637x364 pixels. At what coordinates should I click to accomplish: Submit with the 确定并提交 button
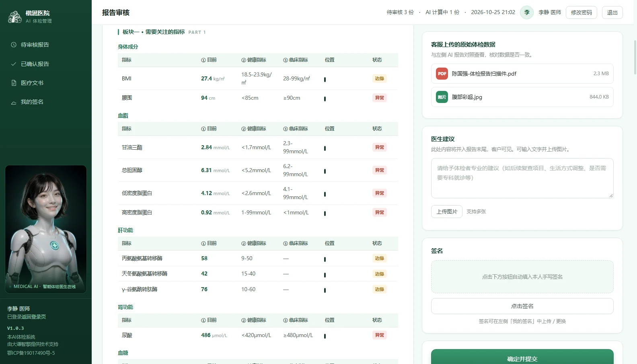[522, 357]
